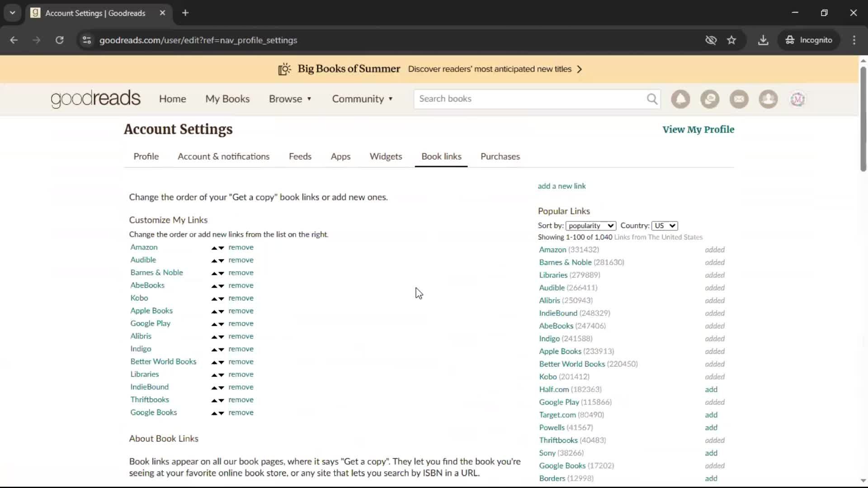Move Alibris down one position
Image resolution: width=868 pixels, height=488 pixels.
pyautogui.click(x=221, y=337)
